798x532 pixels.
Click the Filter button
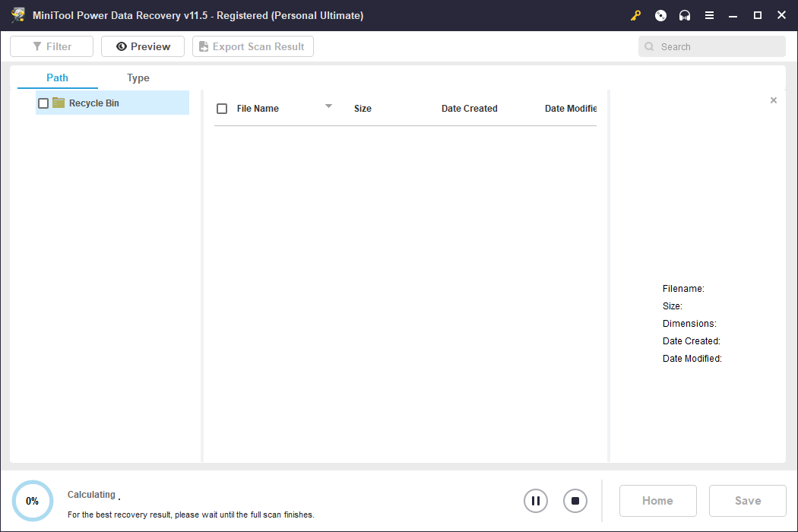point(52,46)
